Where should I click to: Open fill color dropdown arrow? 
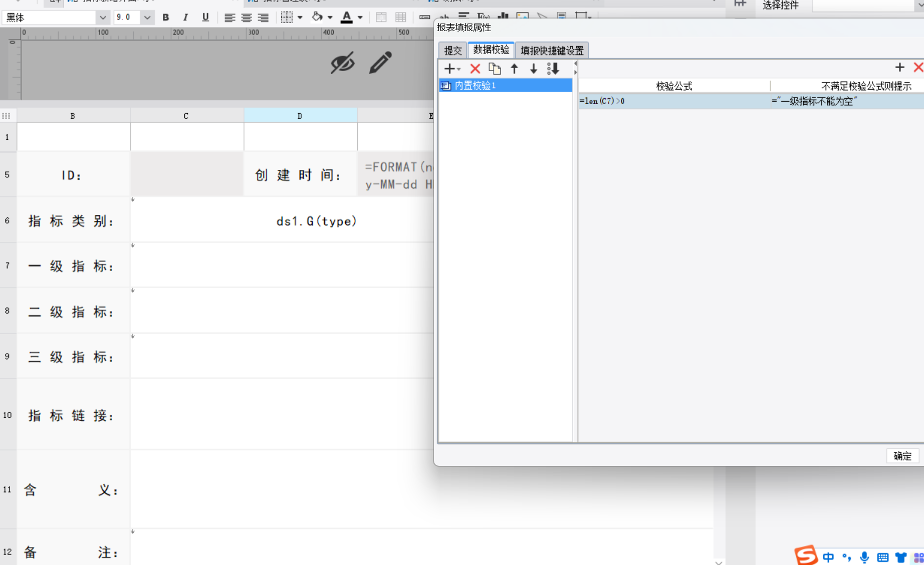(x=330, y=18)
